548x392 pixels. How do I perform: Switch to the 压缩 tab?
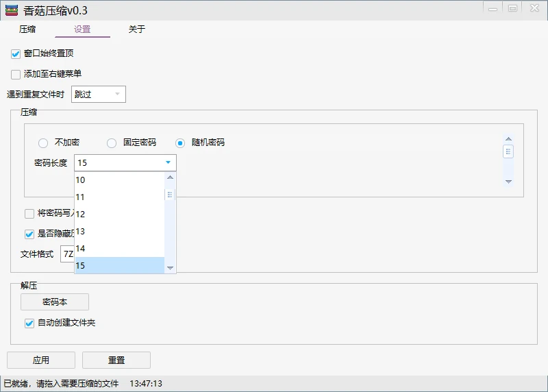27,29
